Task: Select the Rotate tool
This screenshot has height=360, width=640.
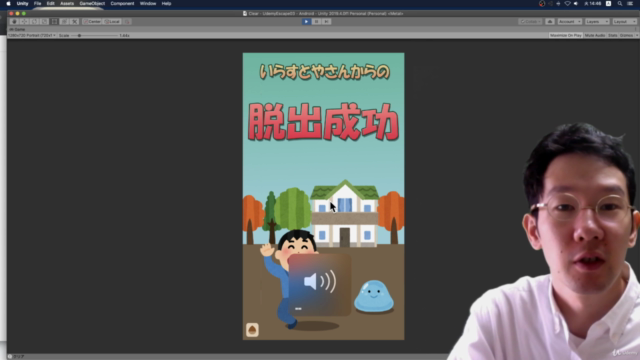Action: [x=34, y=22]
